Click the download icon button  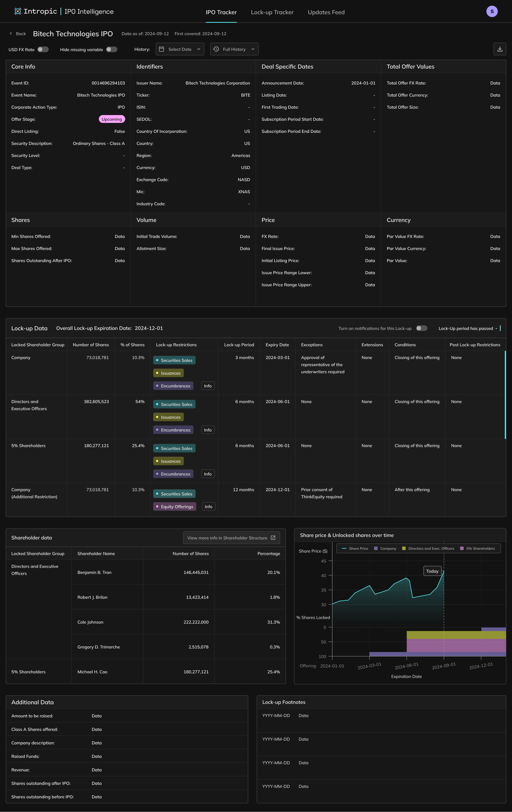click(x=499, y=49)
